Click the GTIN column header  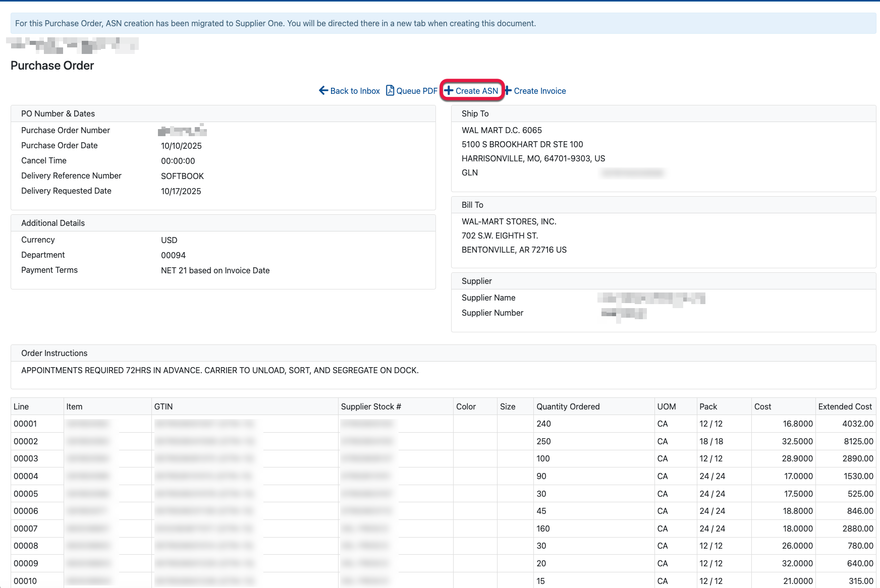[163, 406]
